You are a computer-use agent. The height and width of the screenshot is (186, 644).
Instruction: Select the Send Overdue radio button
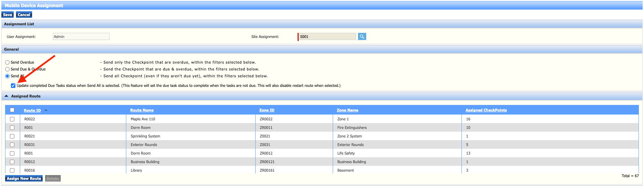pyautogui.click(x=7, y=63)
